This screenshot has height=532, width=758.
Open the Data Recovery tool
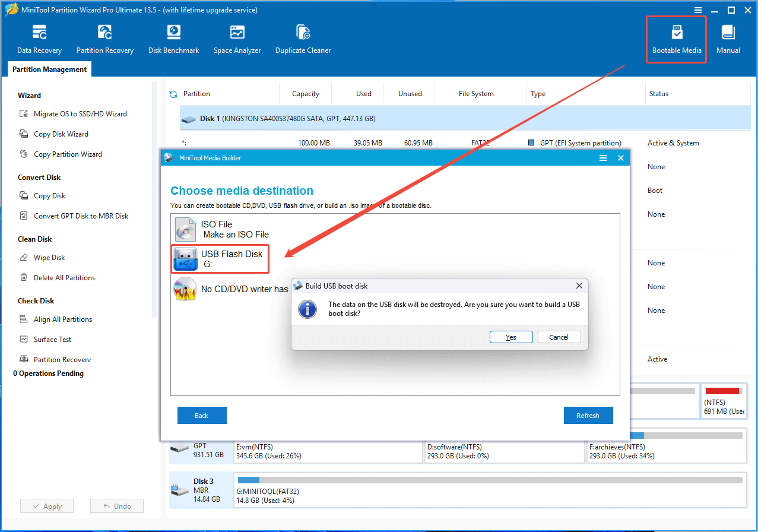click(39, 37)
